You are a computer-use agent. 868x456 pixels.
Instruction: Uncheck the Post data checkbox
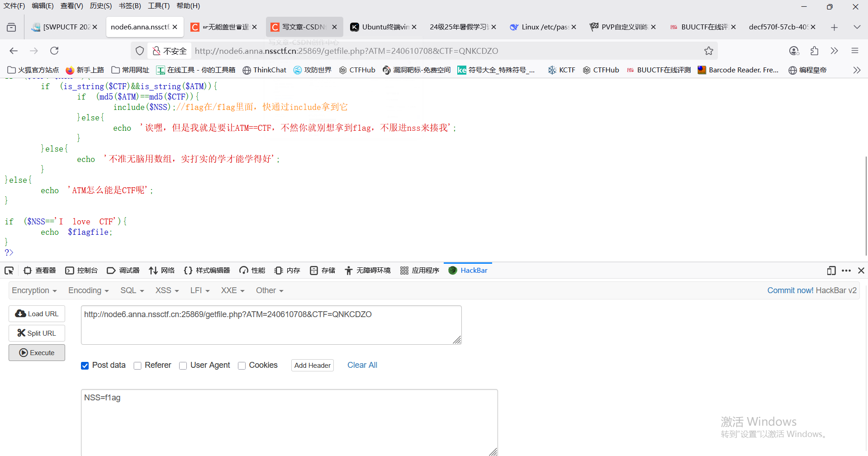(85, 366)
